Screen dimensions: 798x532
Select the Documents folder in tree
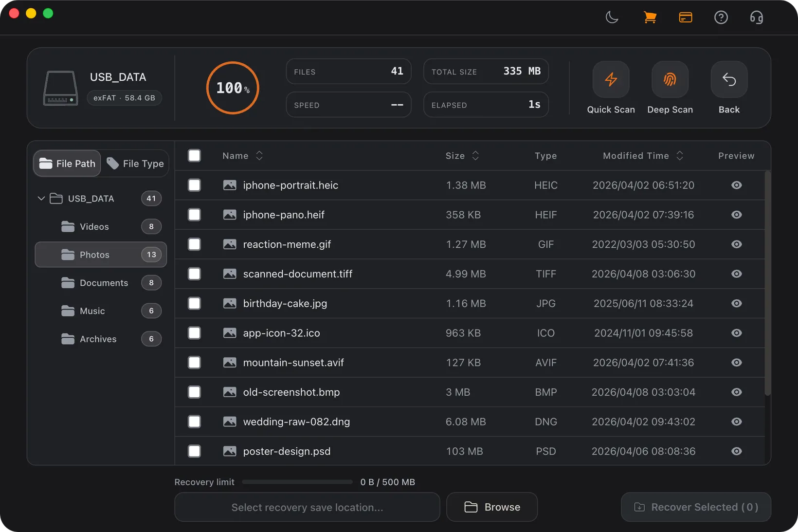tap(101, 283)
